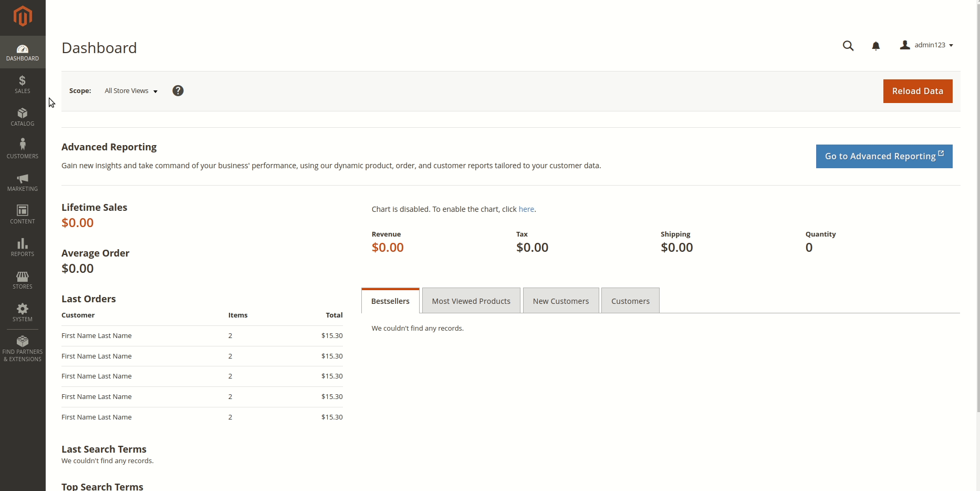The height and width of the screenshot is (491, 980).
Task: Click 'here' to enable the chart
Action: [x=526, y=209]
